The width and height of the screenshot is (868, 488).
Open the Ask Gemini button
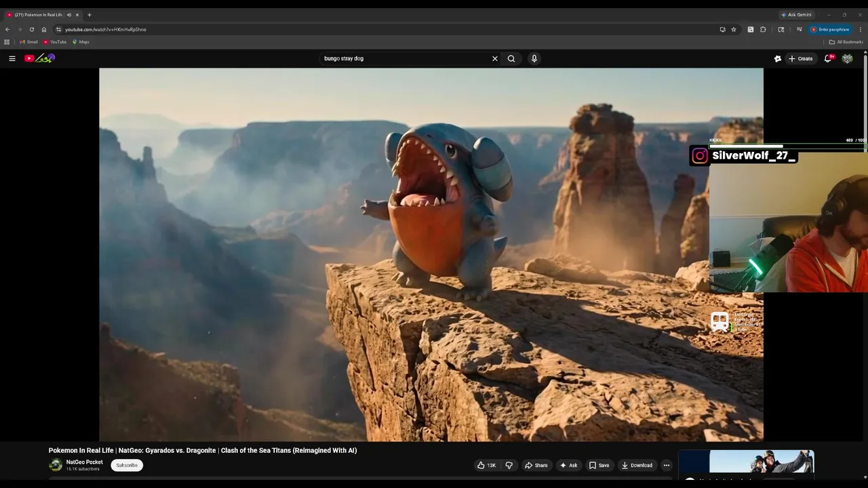[x=796, y=14]
